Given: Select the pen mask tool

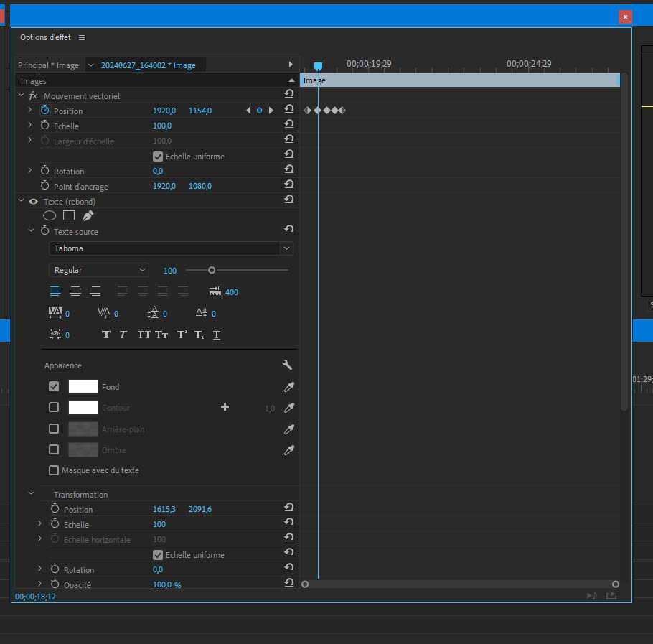Looking at the screenshot, I should pyautogui.click(x=88, y=215).
